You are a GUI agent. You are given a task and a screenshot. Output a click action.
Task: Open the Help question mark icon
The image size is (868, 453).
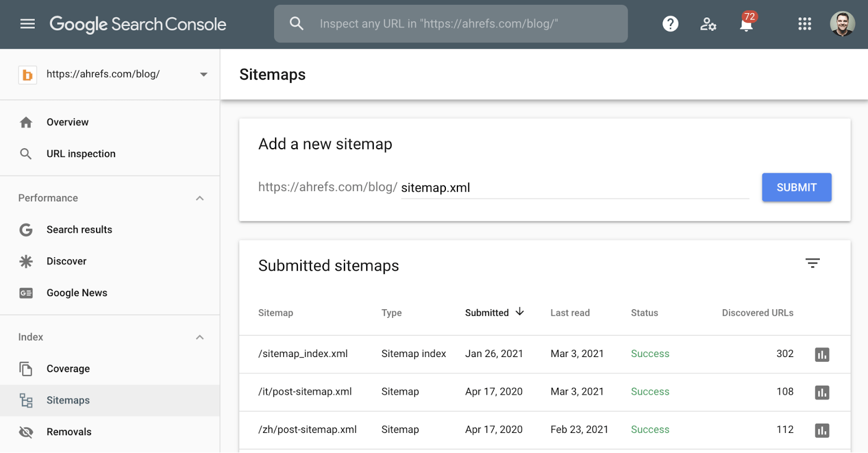pos(670,24)
